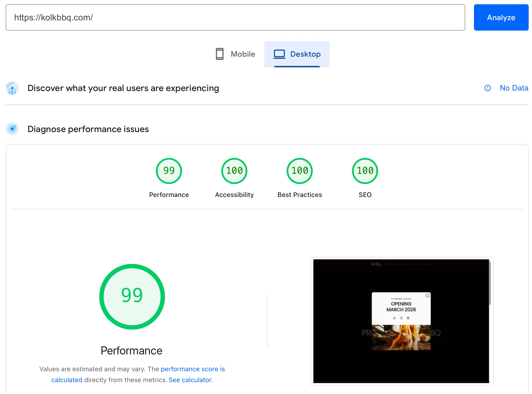Follow the performance score is calculated link
This screenshot has width=532, height=394.
click(193, 369)
